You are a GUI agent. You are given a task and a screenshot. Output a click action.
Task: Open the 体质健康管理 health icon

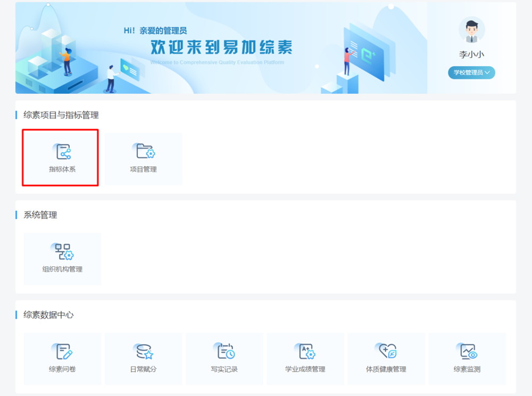(386, 351)
